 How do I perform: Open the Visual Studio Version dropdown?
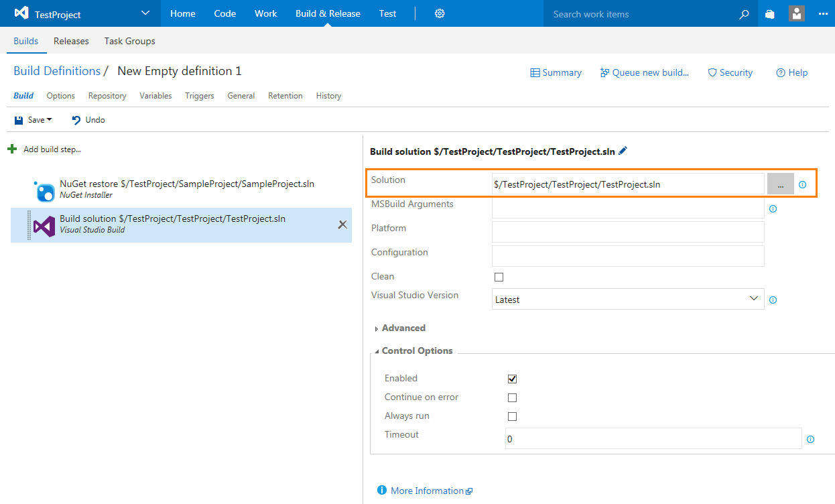click(x=627, y=300)
